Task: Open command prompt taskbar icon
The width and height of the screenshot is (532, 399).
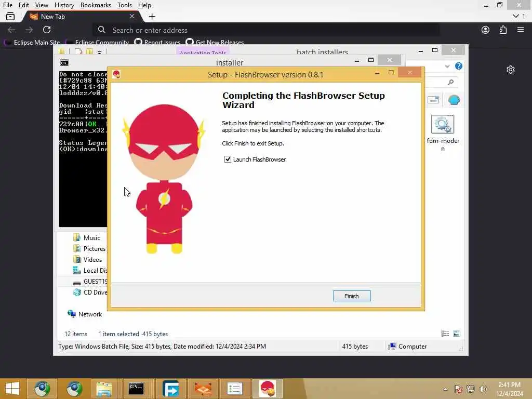Action: click(x=137, y=389)
